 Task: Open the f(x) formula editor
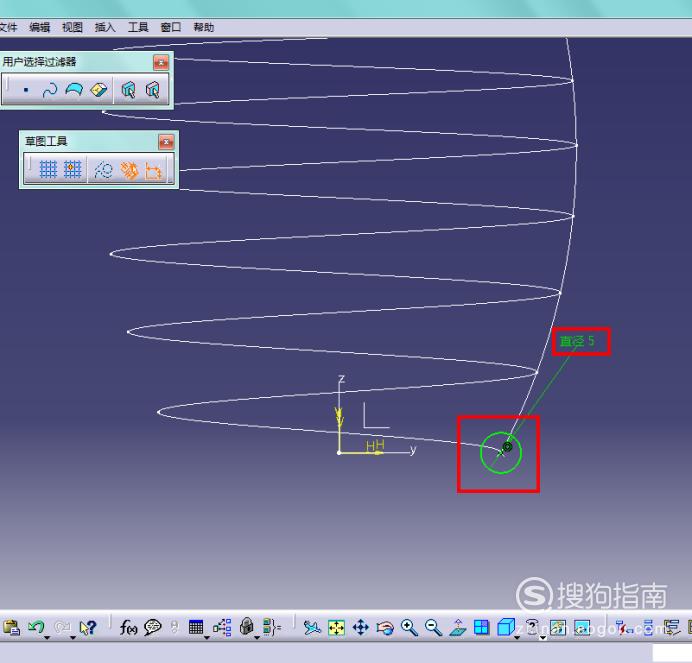point(128,627)
